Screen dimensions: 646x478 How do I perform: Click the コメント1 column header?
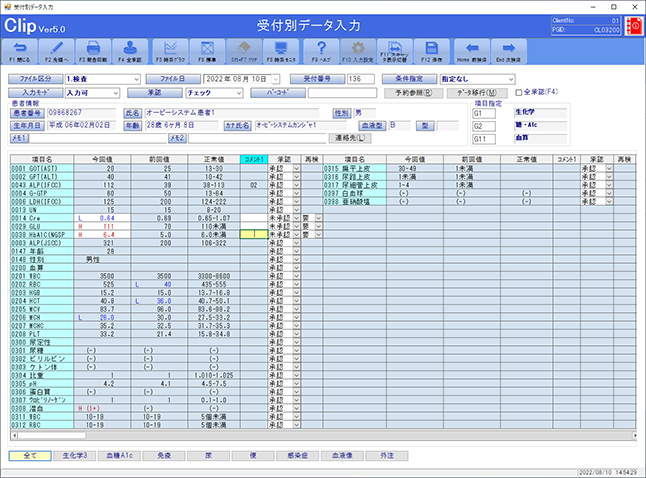pos(254,159)
